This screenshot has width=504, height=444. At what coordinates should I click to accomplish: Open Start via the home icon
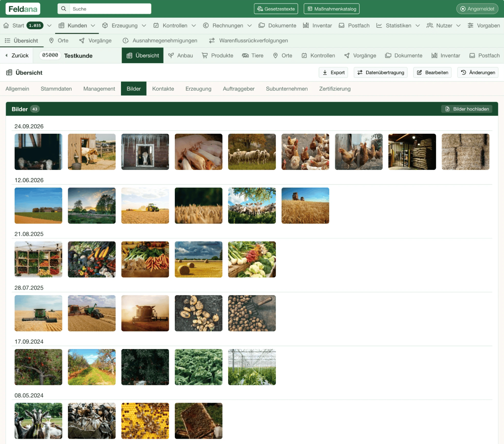click(6, 26)
